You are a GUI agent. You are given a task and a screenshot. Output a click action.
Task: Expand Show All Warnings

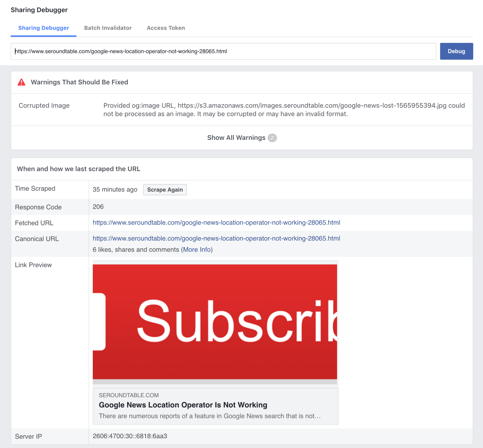click(236, 138)
